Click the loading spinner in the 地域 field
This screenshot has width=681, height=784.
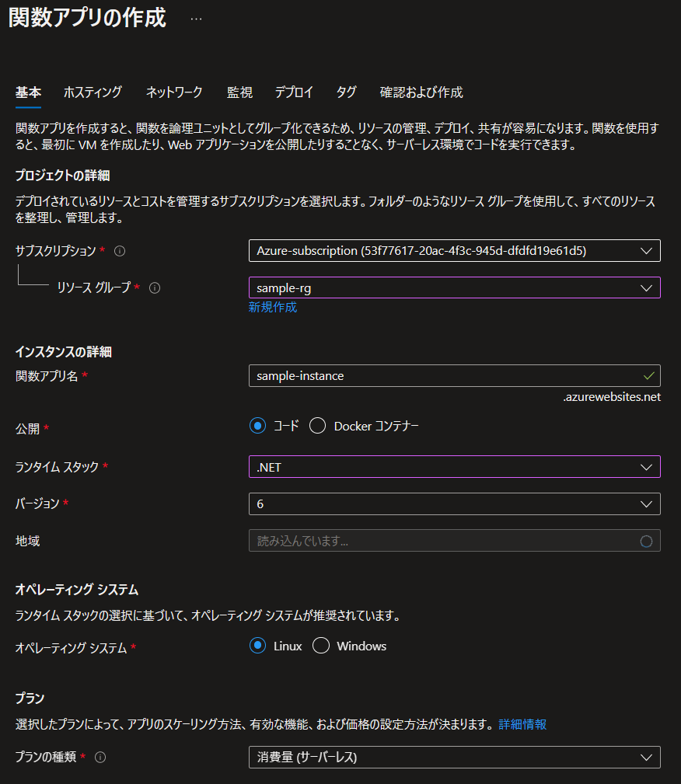[x=646, y=541]
